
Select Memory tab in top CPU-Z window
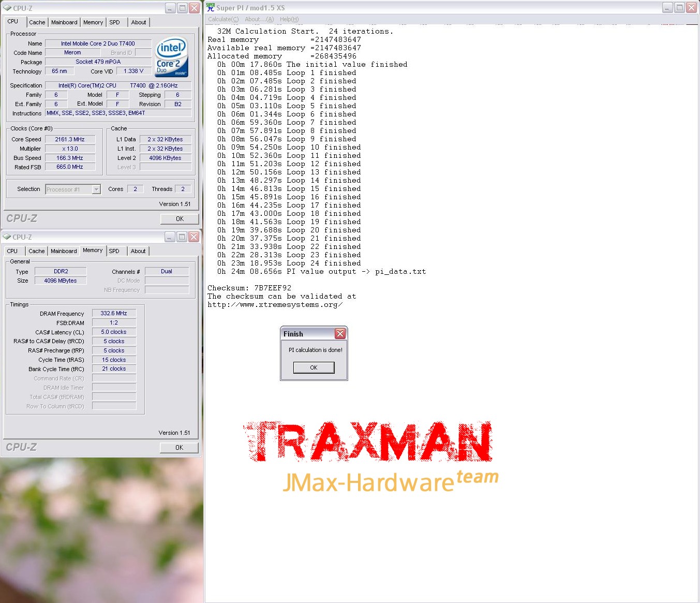coord(93,22)
